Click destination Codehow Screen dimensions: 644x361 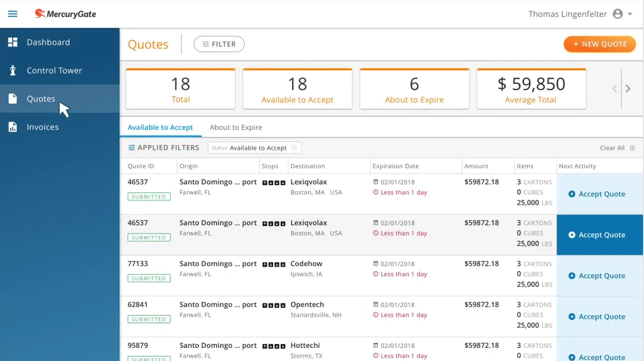point(306,264)
